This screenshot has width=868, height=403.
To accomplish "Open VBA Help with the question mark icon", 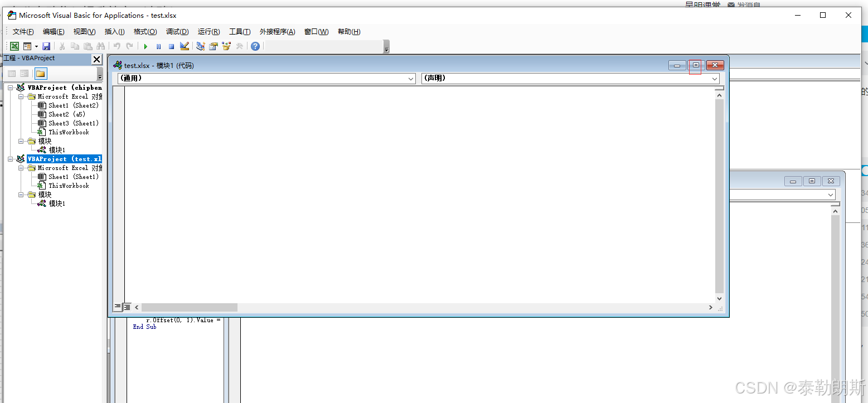I will 255,46.
